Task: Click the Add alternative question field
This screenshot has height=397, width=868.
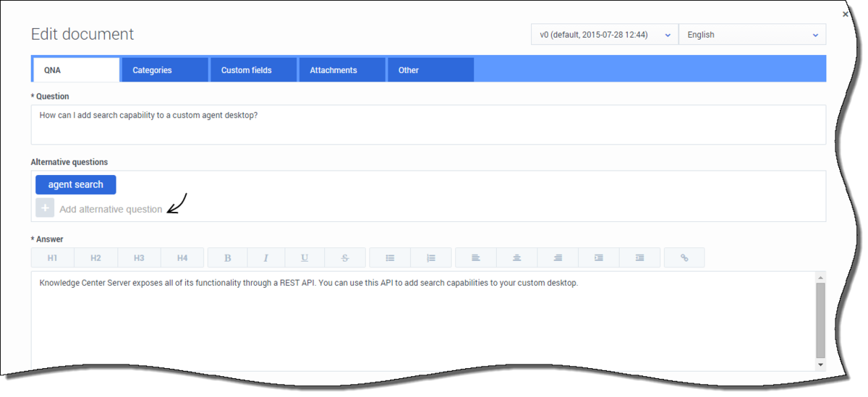Action: [111, 209]
